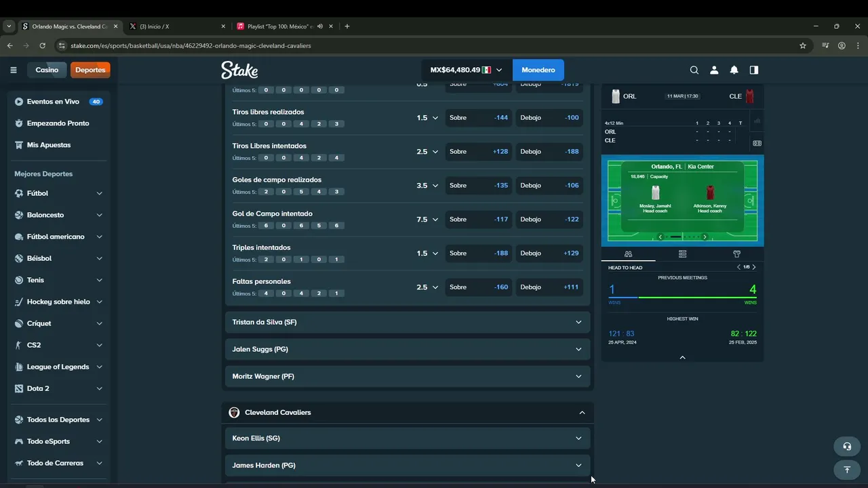Viewport: 868px width, 488px height.
Task: Bet Debajo -106 on Goles de campo realizados
Action: (549, 186)
